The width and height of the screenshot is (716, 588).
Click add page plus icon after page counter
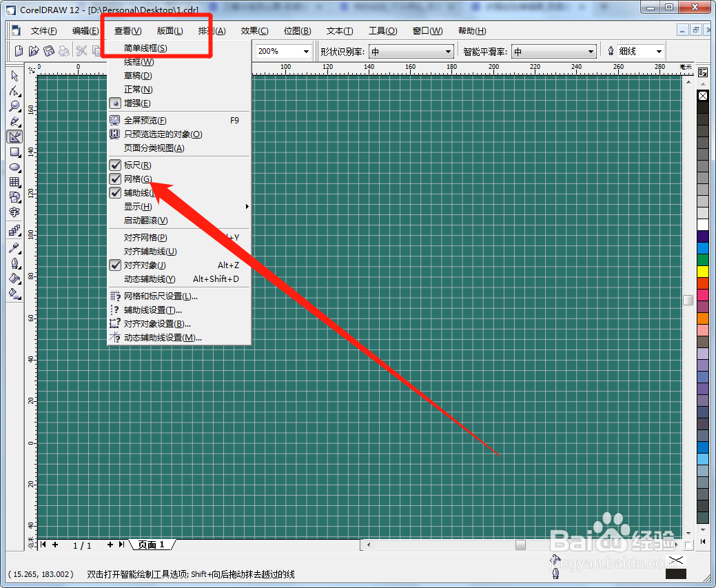click(110, 544)
